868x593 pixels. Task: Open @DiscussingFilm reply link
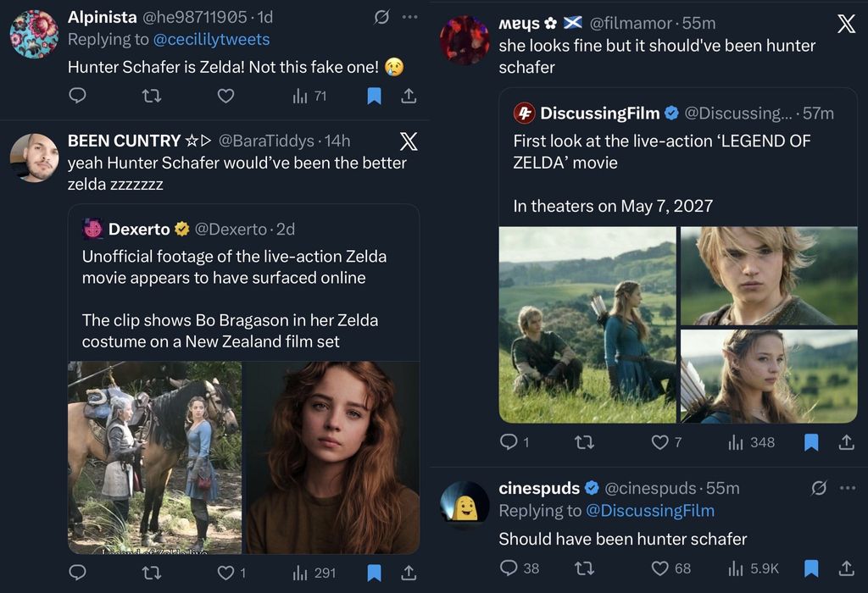[x=649, y=511]
